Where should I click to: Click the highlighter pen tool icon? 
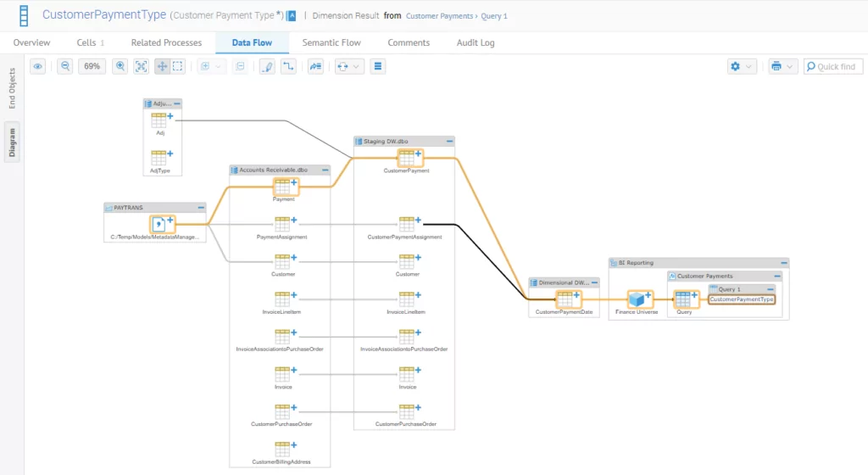pos(267,66)
